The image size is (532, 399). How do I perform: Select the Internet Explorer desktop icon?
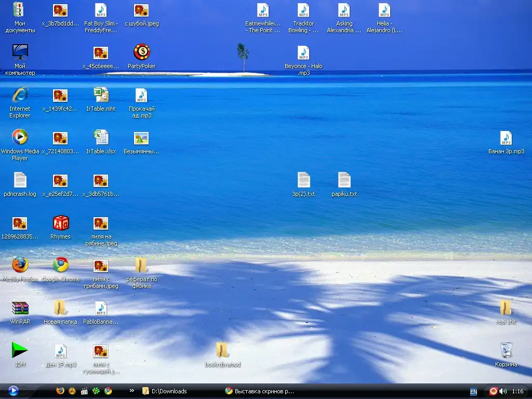tap(20, 95)
